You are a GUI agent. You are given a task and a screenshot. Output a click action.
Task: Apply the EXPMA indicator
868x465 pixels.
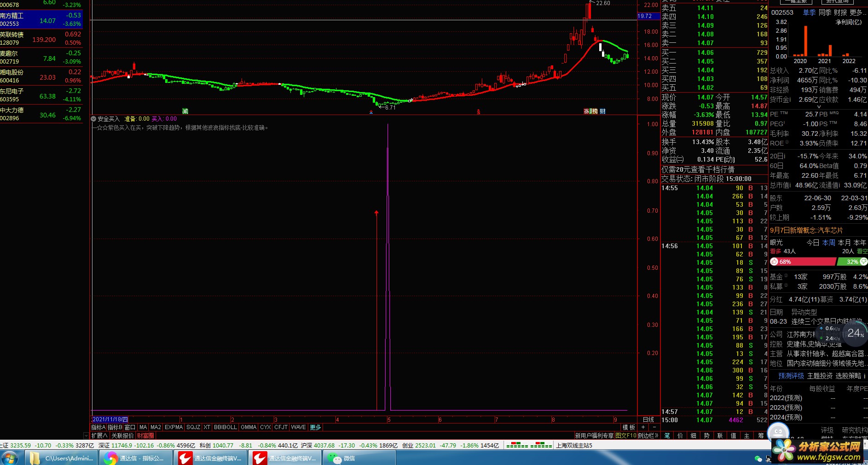pos(174,427)
